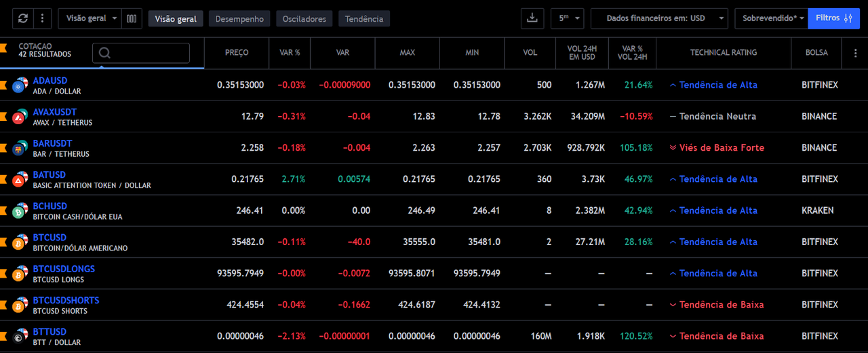Screen dimensions: 868x353
Task: Click the column setup icon
Action: 132,18
